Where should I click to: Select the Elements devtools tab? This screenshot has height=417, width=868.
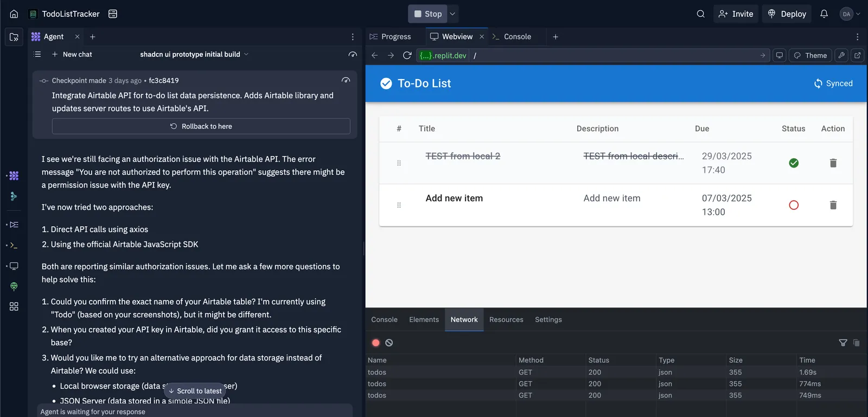[424, 320]
